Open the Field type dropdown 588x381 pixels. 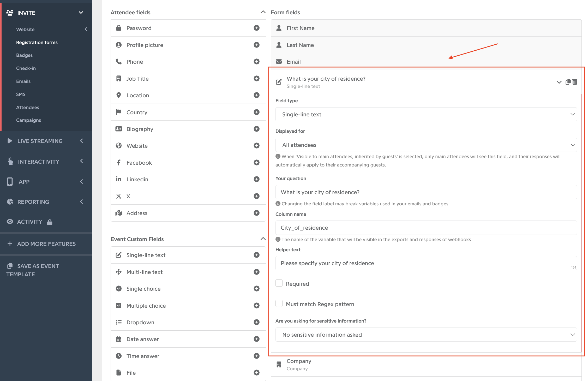click(426, 114)
